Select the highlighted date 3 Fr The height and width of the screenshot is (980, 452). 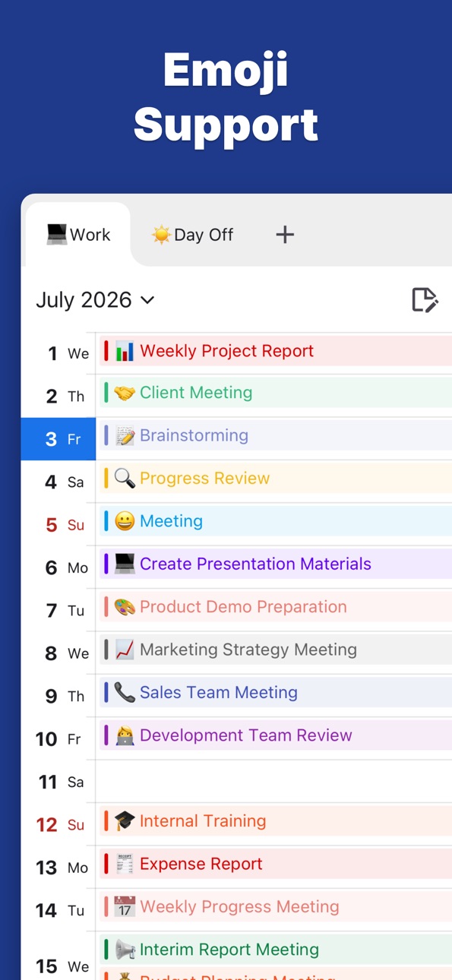pyautogui.click(x=58, y=439)
